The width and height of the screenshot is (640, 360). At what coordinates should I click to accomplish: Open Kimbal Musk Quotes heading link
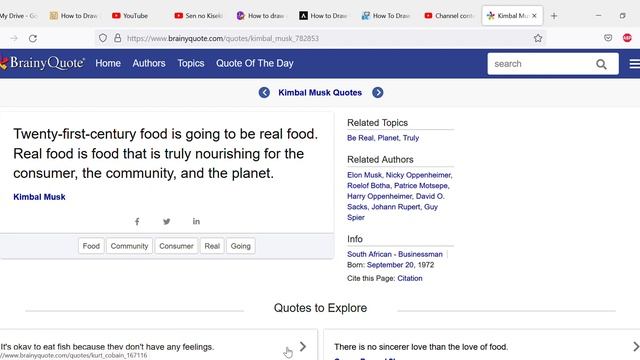pos(320,93)
